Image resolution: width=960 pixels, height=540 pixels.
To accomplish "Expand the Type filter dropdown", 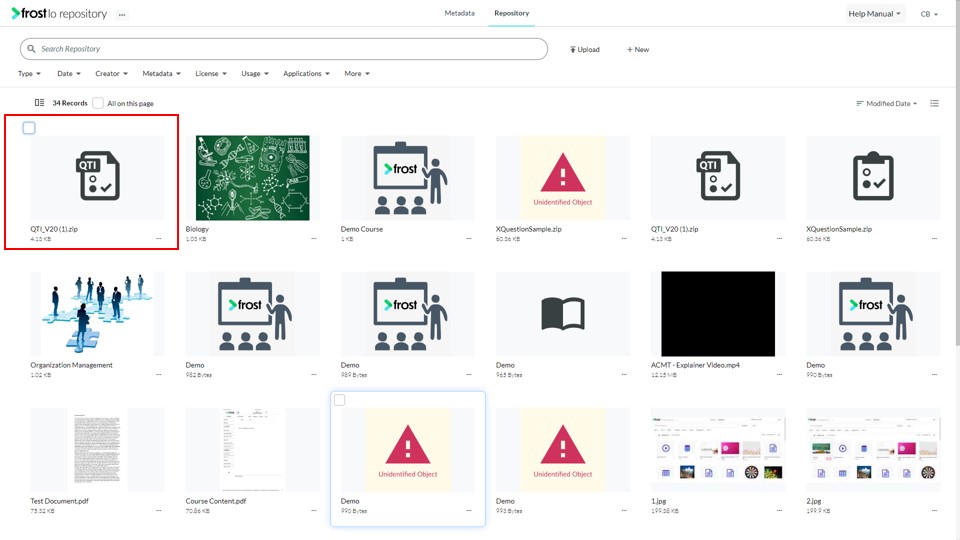I will click(x=29, y=73).
